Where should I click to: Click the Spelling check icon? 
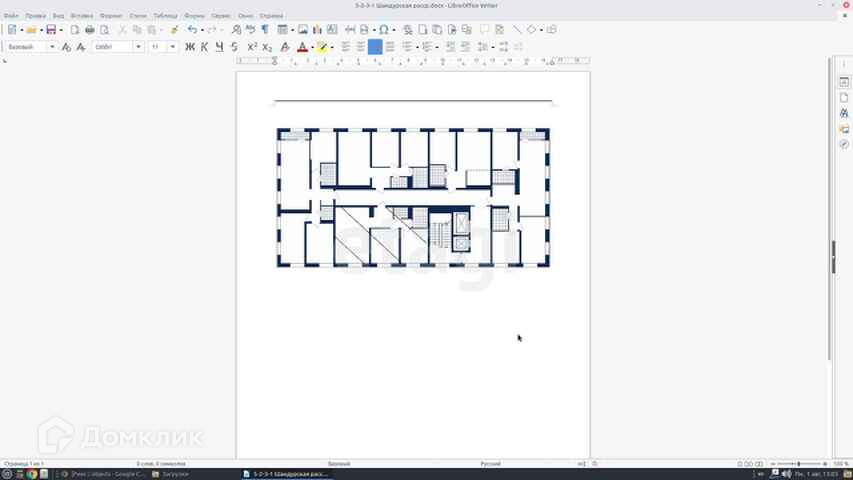coord(250,30)
